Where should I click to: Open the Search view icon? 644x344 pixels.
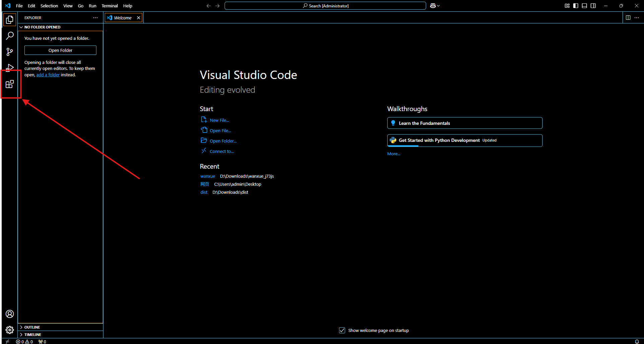coord(10,35)
